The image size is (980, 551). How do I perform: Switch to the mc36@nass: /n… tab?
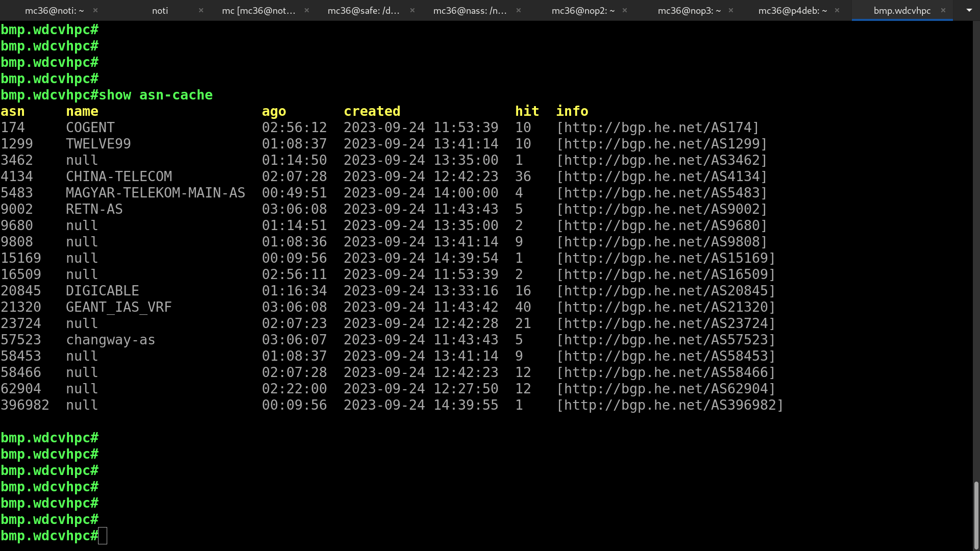click(470, 10)
